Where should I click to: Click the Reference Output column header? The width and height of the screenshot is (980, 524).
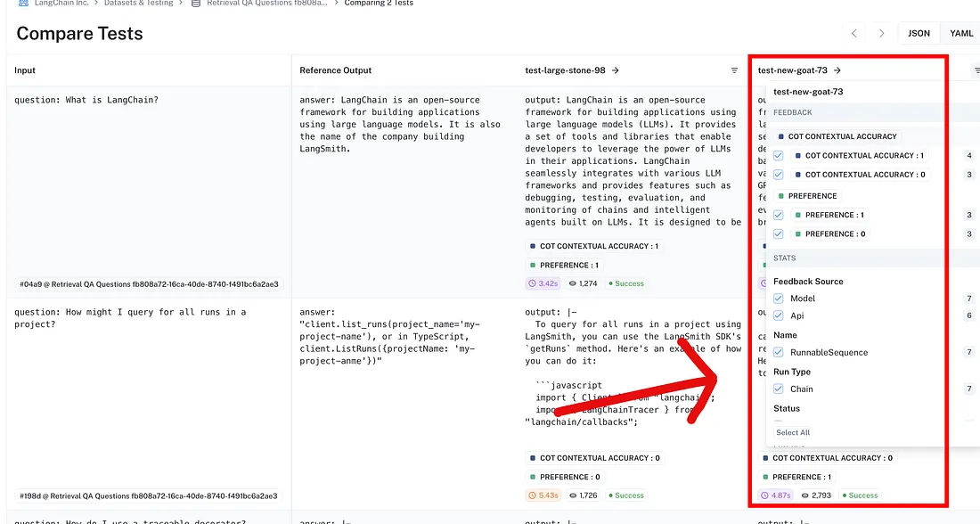click(336, 70)
